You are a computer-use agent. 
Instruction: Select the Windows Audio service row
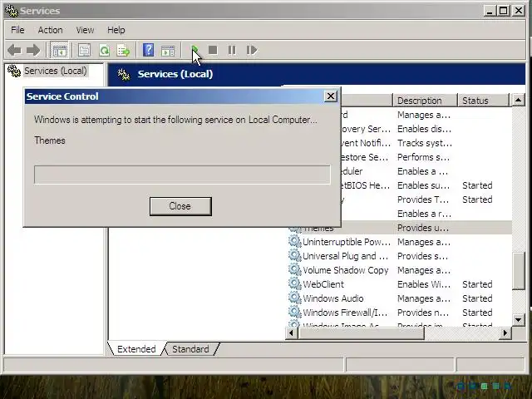[x=399, y=298]
